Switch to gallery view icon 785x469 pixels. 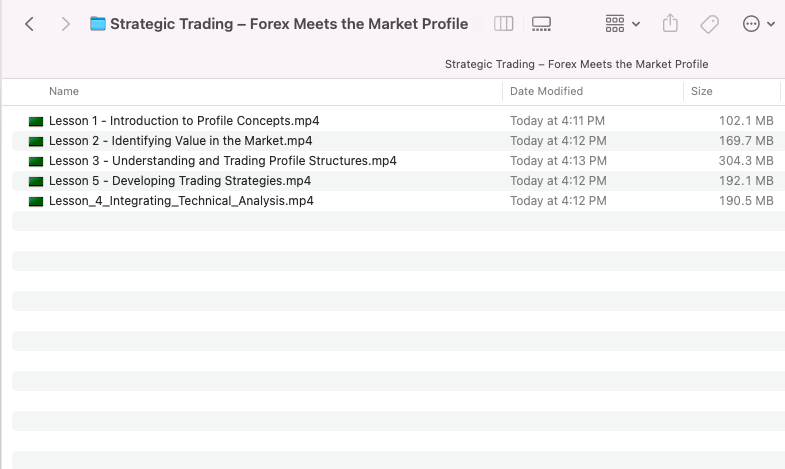coord(541,24)
